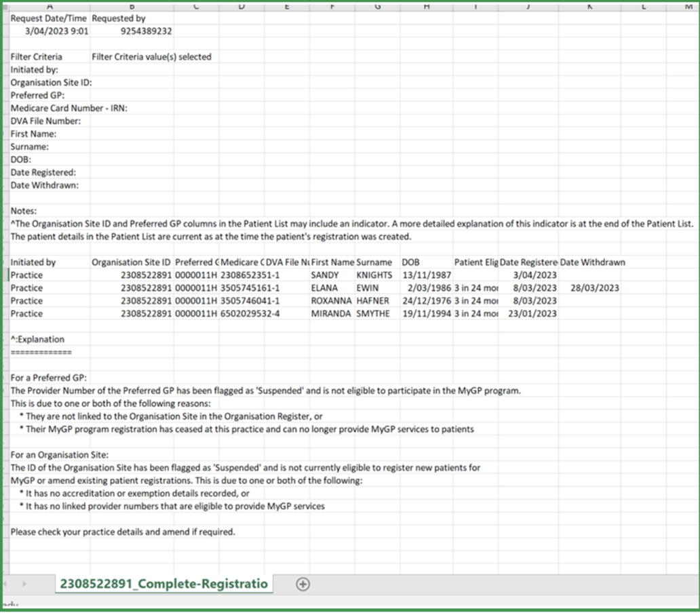Viewport: 700px width, 615px height.
Task: Open the 2308522891_Complete-Registratio sheet tab
Action: point(163,583)
